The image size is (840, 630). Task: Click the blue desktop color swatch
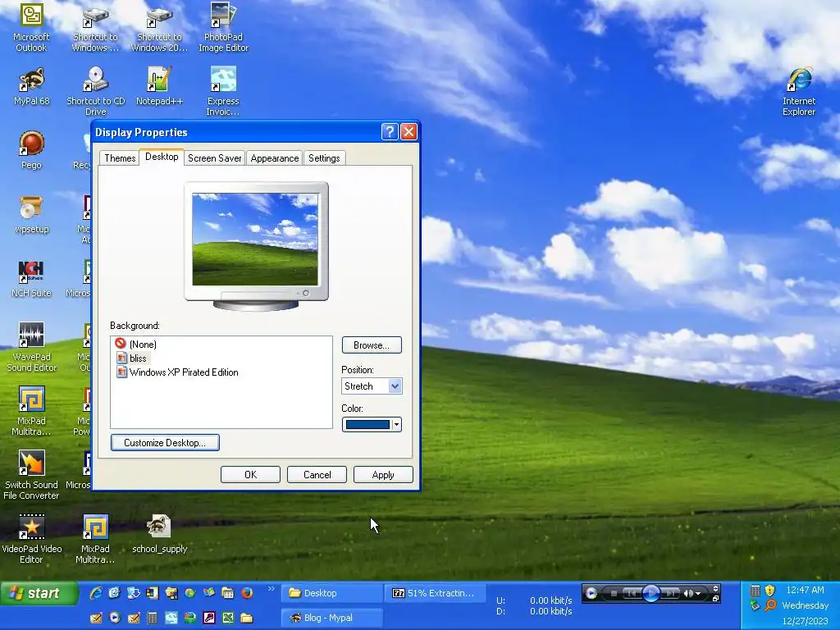[367, 425]
